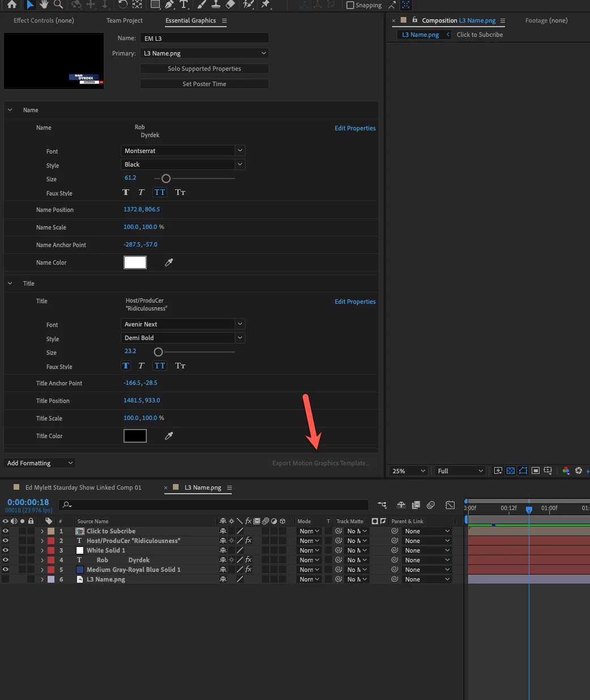Switch to Ed Mylett Linked Comp timeline tab

83,487
